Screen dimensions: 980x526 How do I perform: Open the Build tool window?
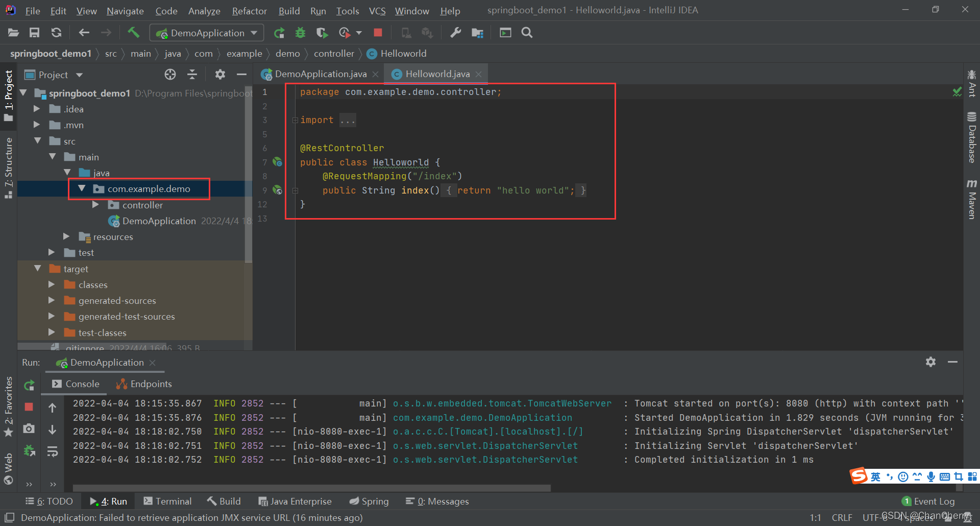coord(224,501)
